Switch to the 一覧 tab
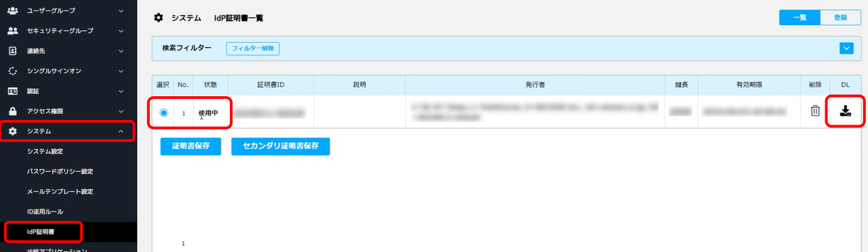Screen dimensions: 868x252 [800, 18]
